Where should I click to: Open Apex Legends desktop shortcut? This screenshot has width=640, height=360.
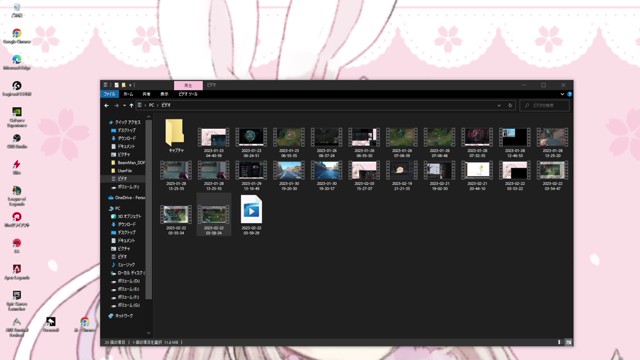17,271
